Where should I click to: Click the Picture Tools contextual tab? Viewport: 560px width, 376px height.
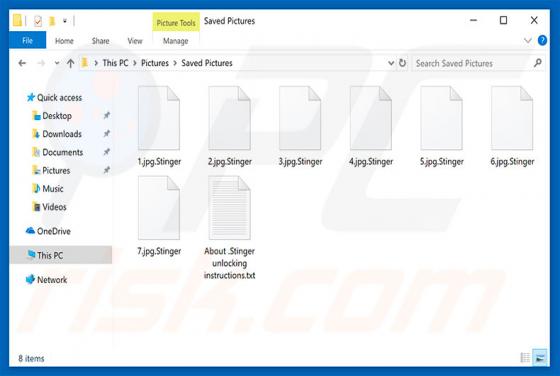[x=176, y=23]
